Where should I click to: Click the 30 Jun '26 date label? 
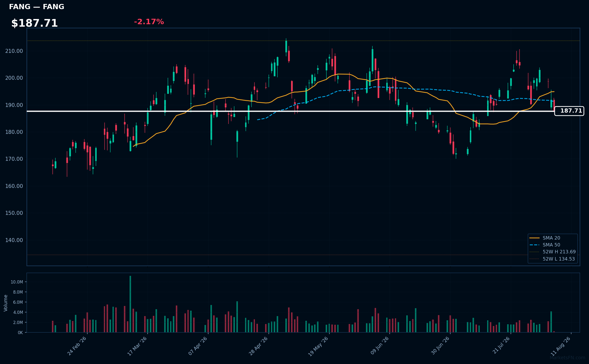[x=440, y=346]
